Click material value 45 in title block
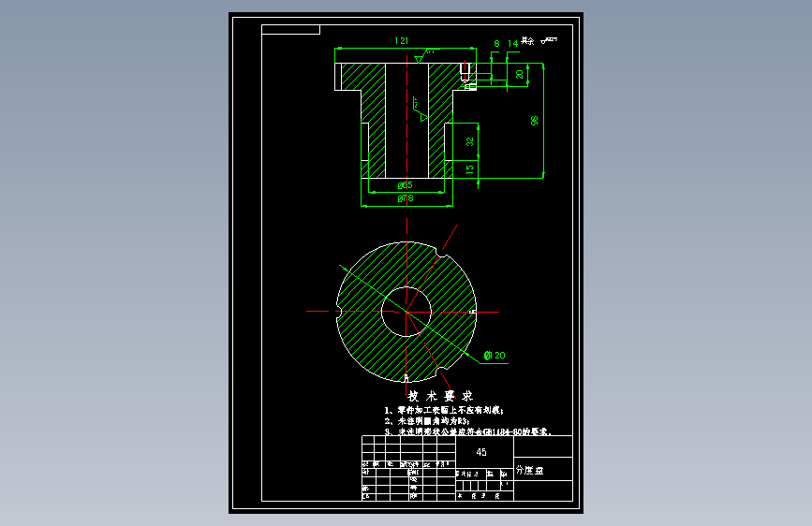This screenshot has height=526, width=812. tap(481, 452)
